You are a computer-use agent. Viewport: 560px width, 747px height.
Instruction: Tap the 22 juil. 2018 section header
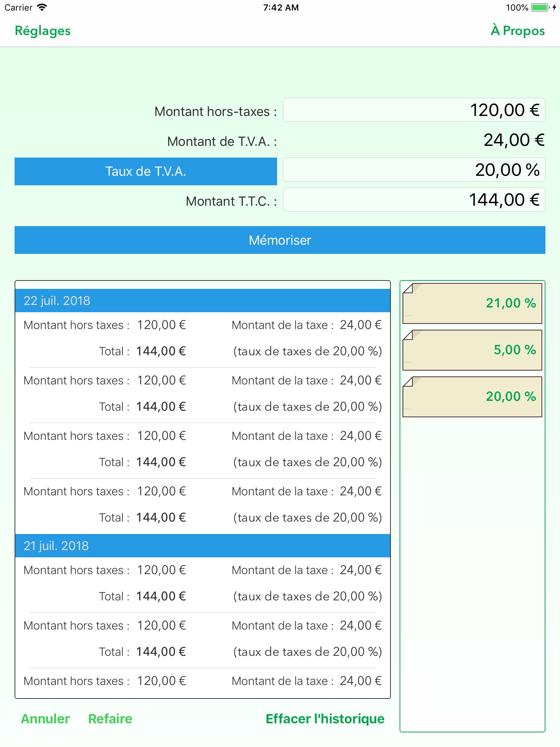(x=203, y=301)
